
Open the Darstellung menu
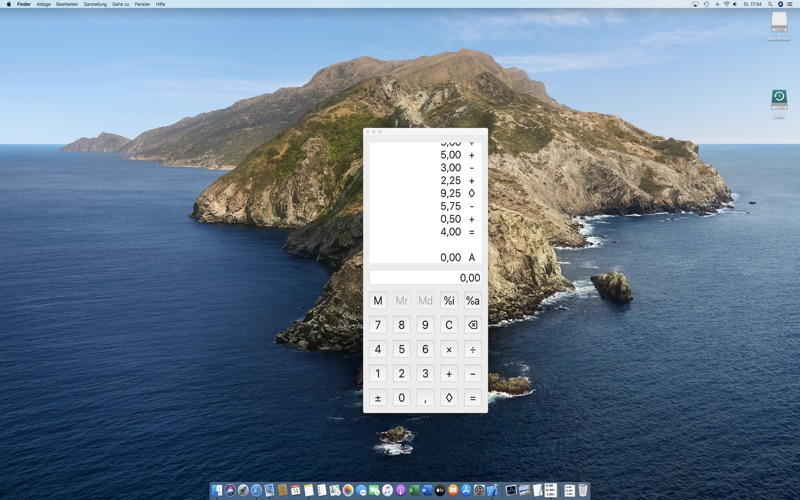[x=95, y=4]
